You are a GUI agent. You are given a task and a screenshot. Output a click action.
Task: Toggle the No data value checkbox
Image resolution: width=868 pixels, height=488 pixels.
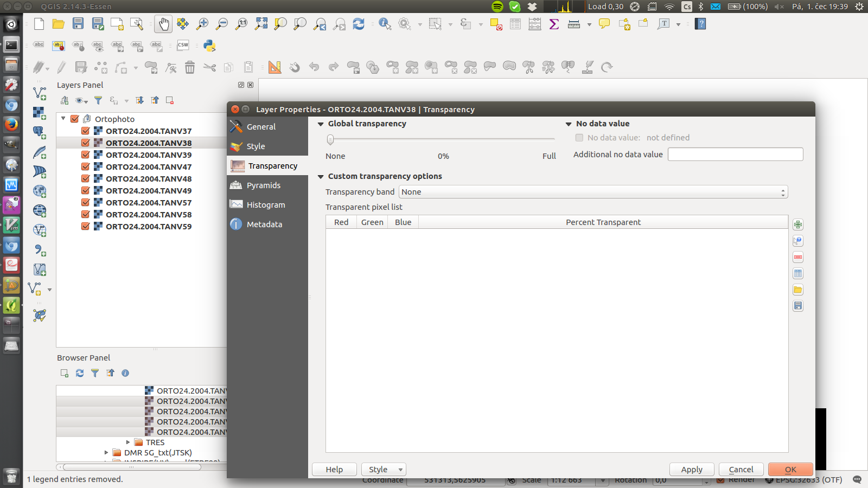point(579,138)
